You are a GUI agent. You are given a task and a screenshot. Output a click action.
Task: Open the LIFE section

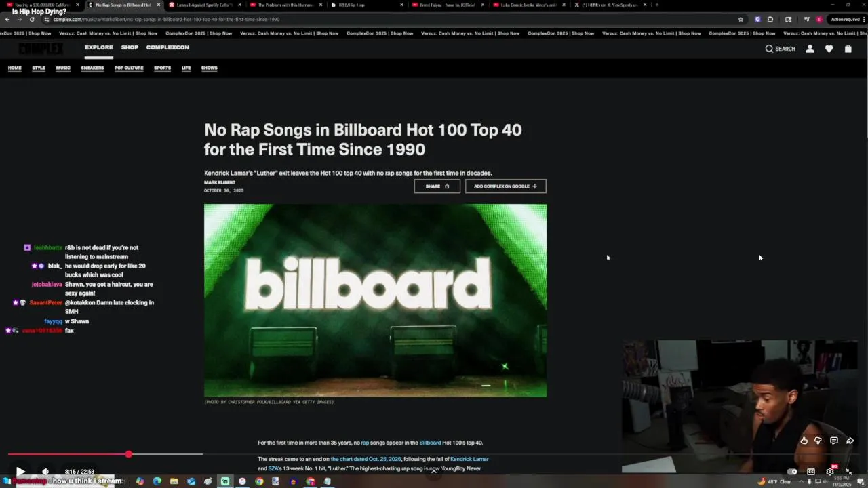coord(186,68)
